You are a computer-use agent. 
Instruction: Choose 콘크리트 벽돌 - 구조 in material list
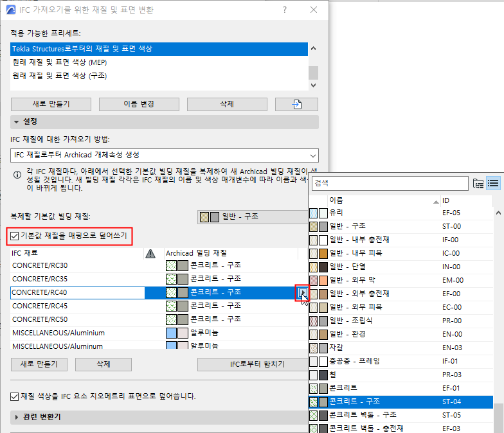point(401,415)
